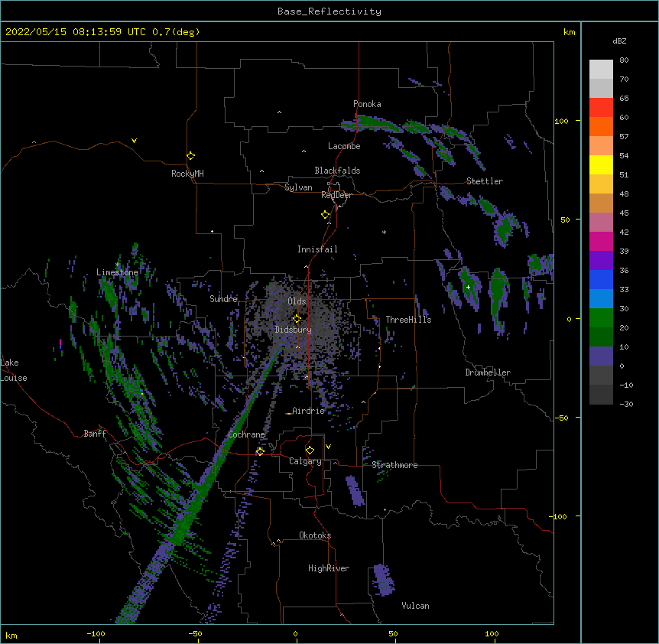Select the yellow V marker northwest of RockyMH

click(x=134, y=141)
